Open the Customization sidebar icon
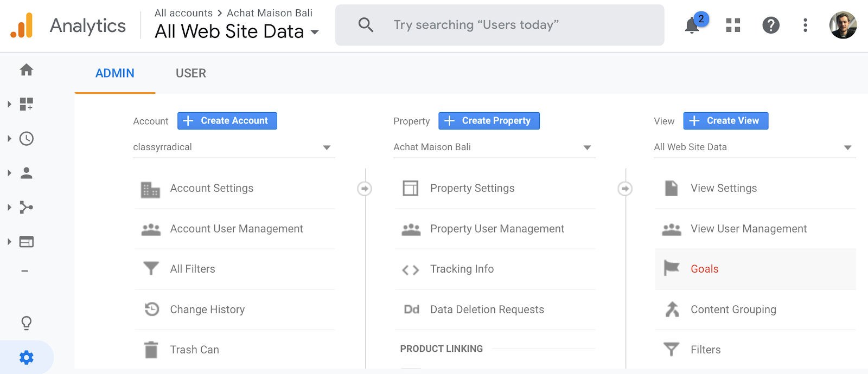 point(27,104)
